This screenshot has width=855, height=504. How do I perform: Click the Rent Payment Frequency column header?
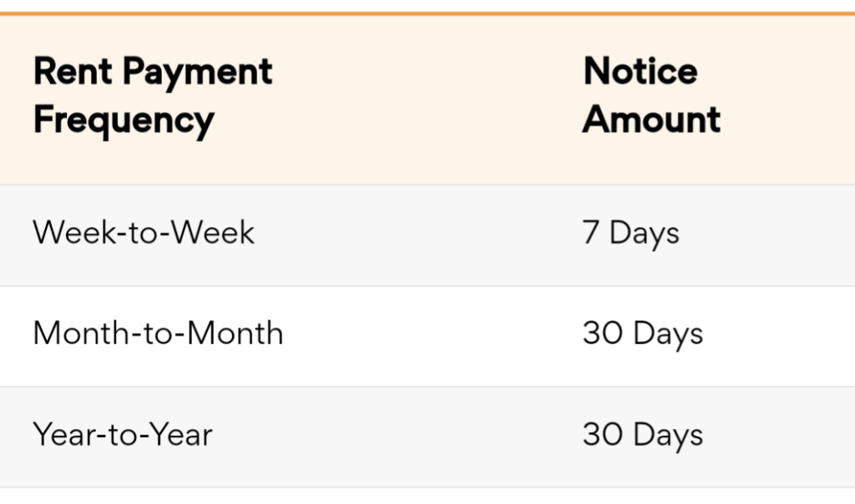click(153, 95)
